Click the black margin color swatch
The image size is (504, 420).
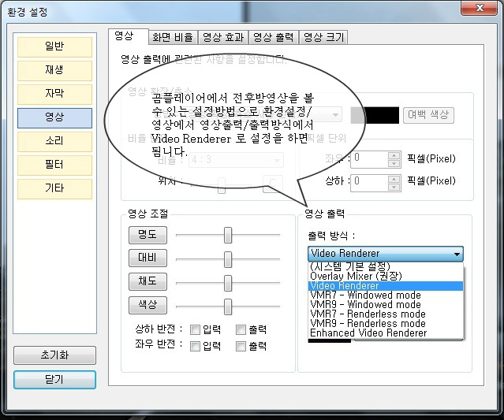[375, 115]
